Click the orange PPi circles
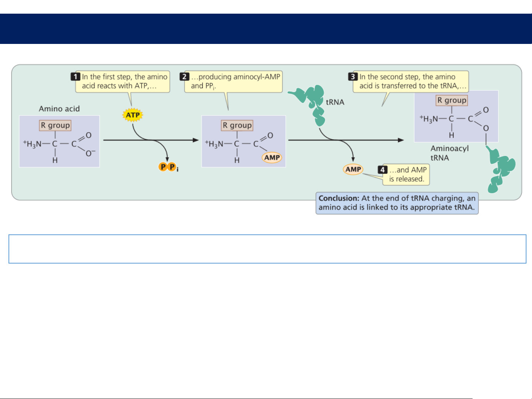 168,167
